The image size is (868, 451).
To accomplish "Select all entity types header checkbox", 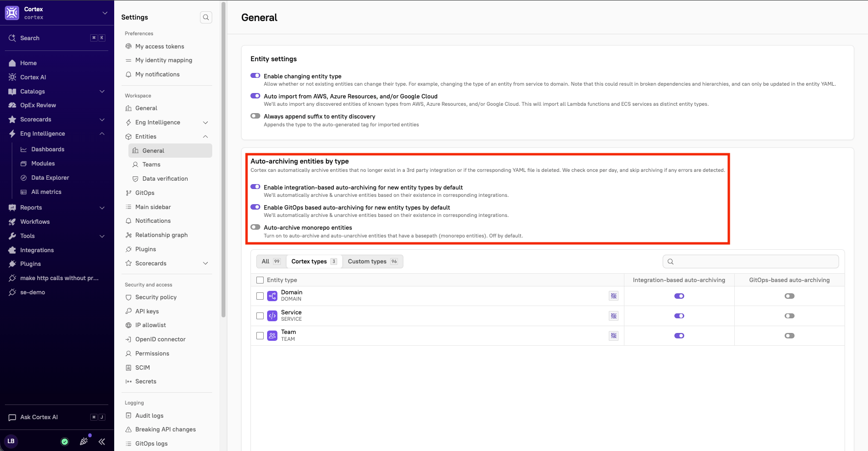I will coord(260,280).
